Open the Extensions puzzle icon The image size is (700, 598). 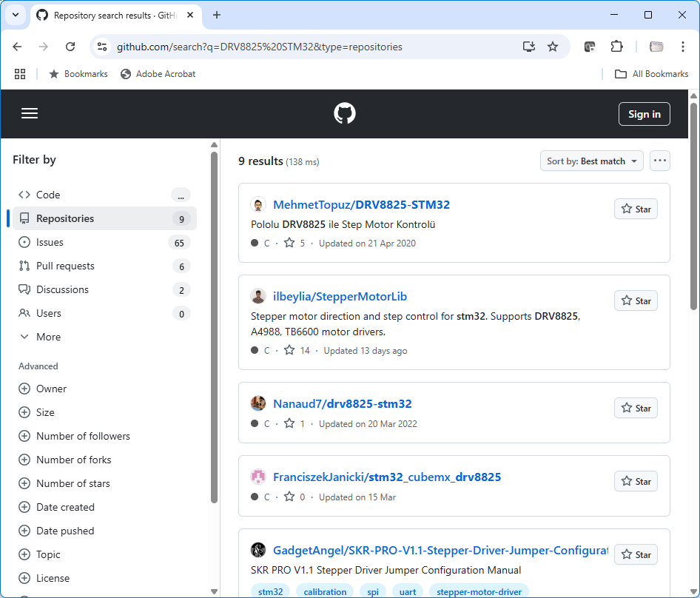[x=616, y=47]
